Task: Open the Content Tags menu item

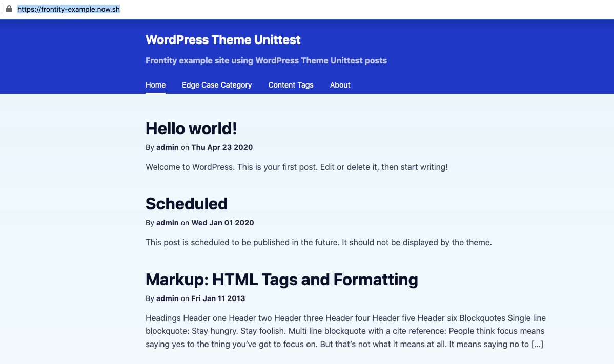Action: pyautogui.click(x=291, y=85)
